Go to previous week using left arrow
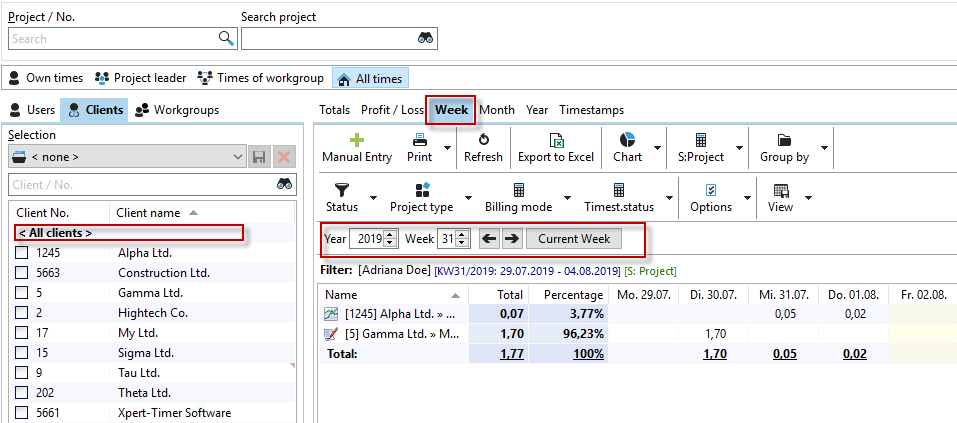 point(489,239)
